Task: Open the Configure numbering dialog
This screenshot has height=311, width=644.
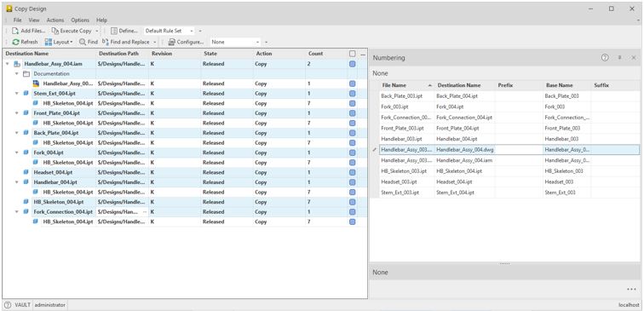Action: (x=186, y=42)
